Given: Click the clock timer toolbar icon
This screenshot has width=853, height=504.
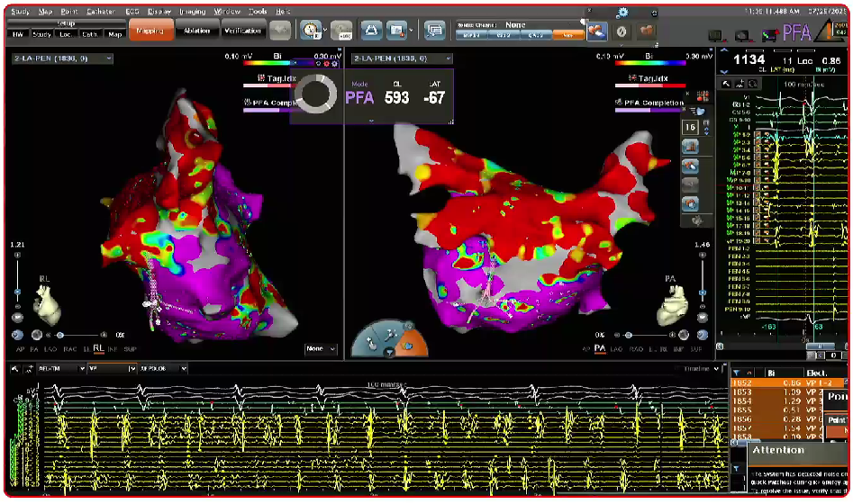Looking at the screenshot, I should [x=311, y=31].
